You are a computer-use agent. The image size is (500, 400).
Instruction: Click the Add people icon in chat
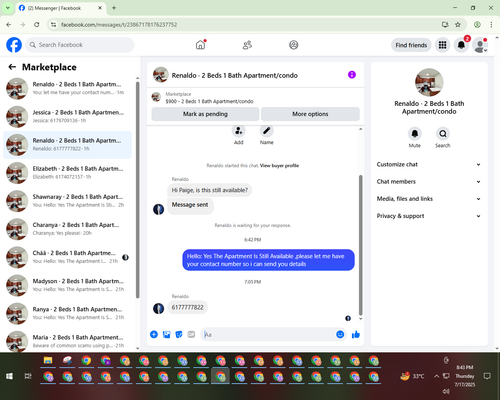coord(239,131)
